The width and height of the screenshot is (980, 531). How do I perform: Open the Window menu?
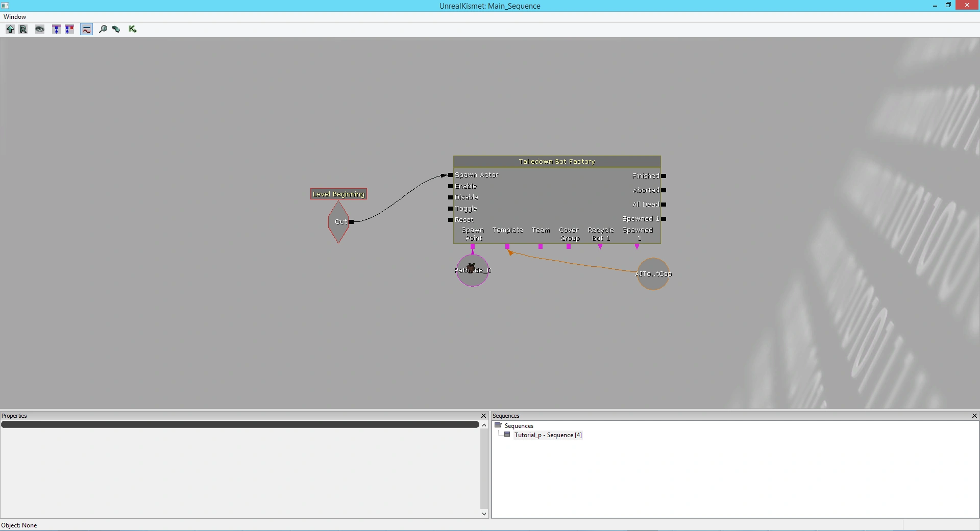(x=15, y=17)
